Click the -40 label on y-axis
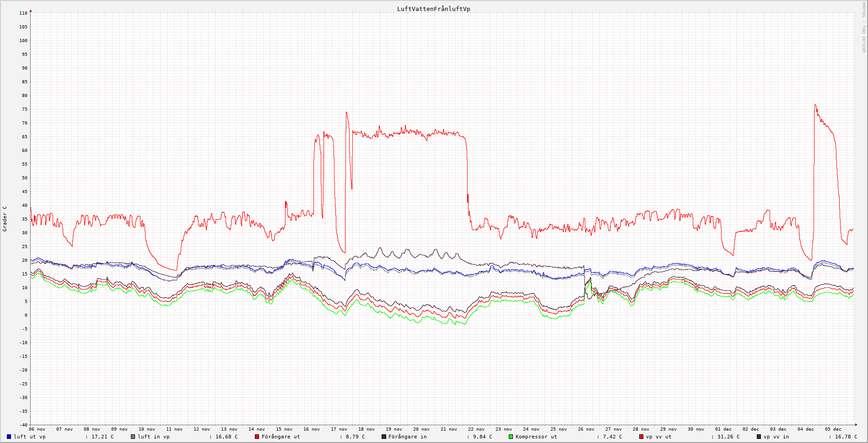Image resolution: width=868 pixels, height=443 pixels. [x=22, y=425]
